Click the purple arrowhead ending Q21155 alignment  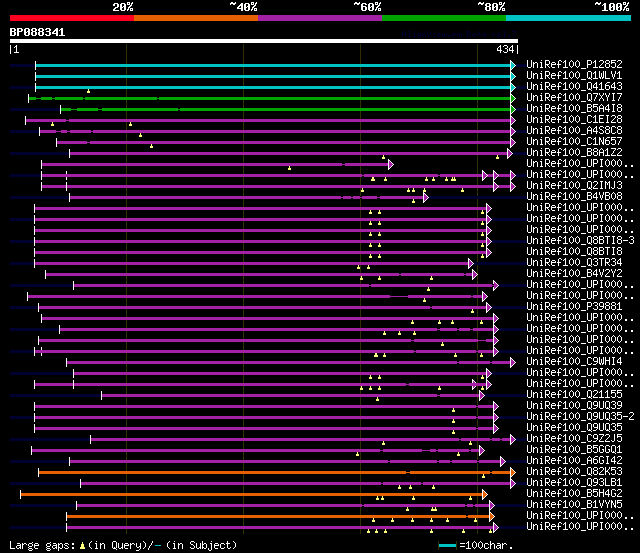482,395
